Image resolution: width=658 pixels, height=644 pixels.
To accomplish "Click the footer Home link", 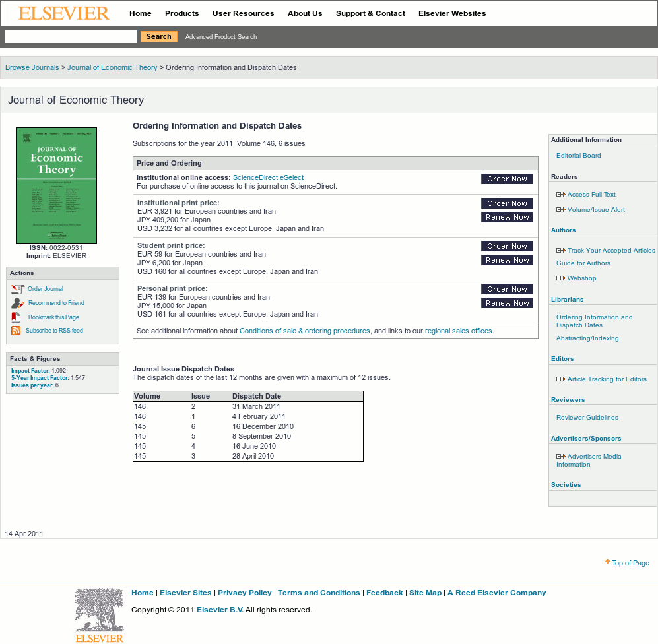I will pyautogui.click(x=143, y=593).
